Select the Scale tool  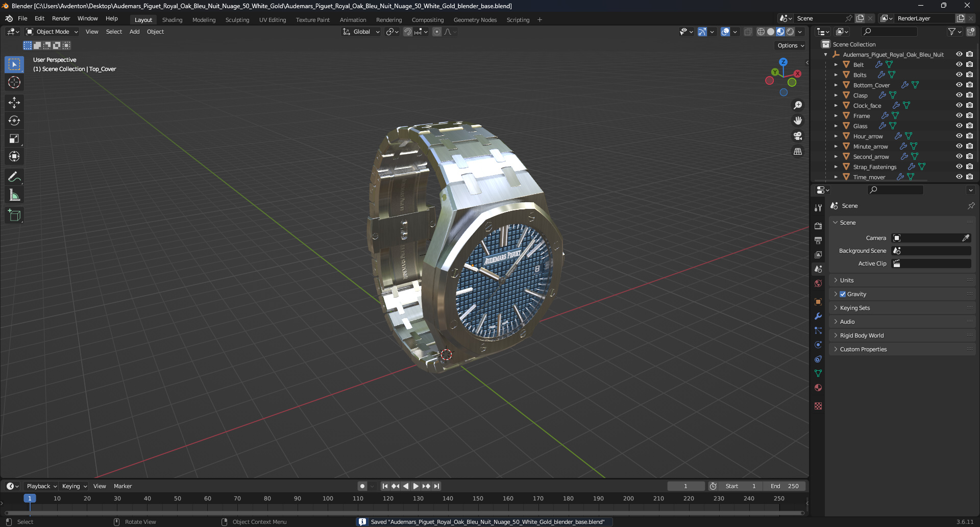(x=14, y=138)
